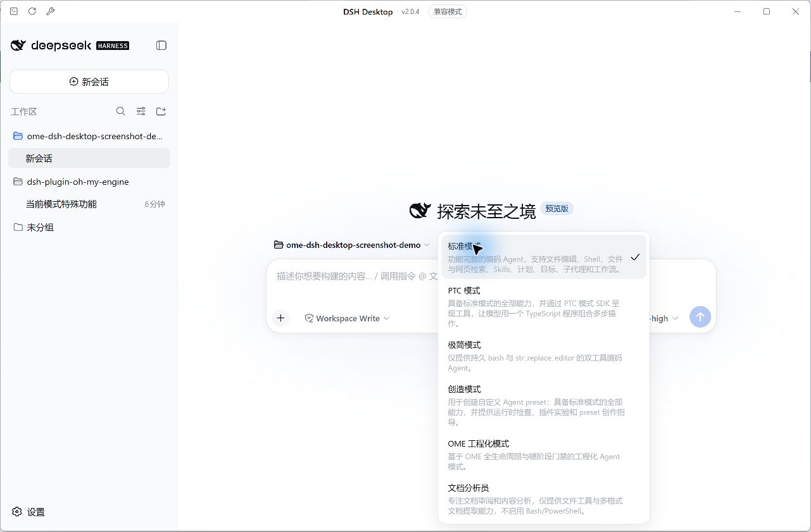Viewport: 811px width, 532px height.
Task: Toggle the sidebar panel icon
Action: [161, 46]
